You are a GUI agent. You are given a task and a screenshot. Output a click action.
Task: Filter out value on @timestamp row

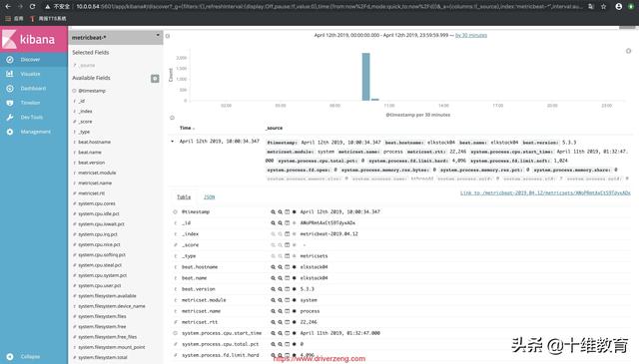[x=280, y=212]
